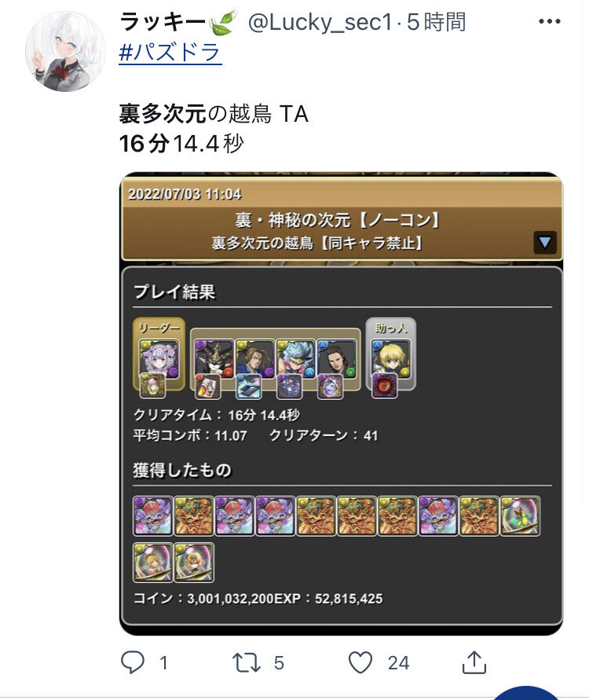Like the tweet with heart icon

coord(360,662)
